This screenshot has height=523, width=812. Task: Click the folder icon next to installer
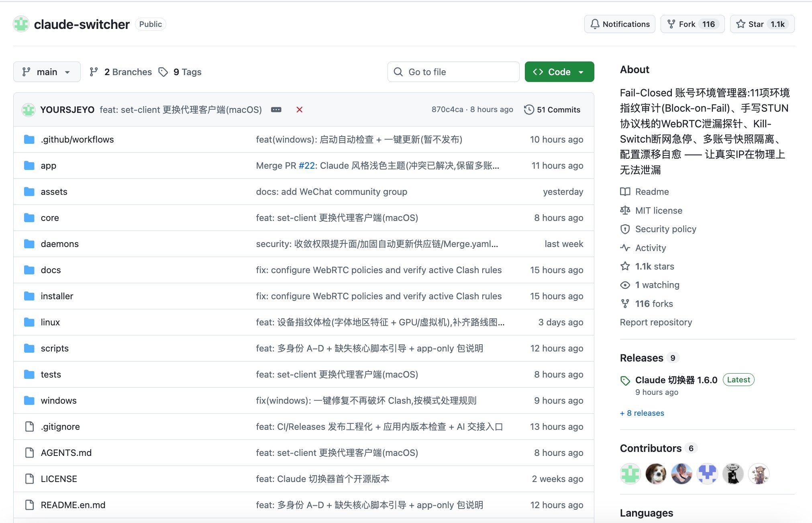[29, 296]
